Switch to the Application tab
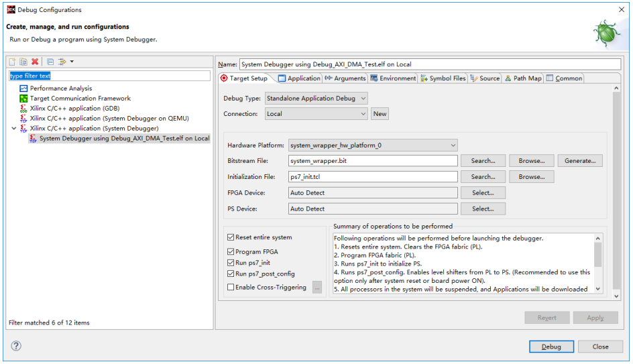633x364 pixels. 299,78
